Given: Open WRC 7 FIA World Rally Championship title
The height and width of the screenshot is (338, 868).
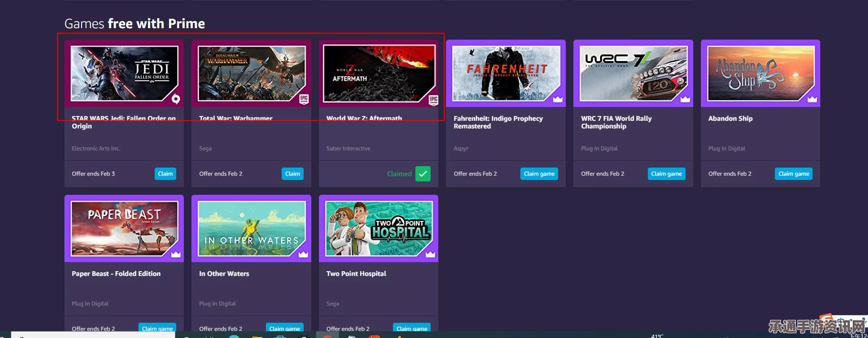Looking at the screenshot, I should [x=616, y=122].
